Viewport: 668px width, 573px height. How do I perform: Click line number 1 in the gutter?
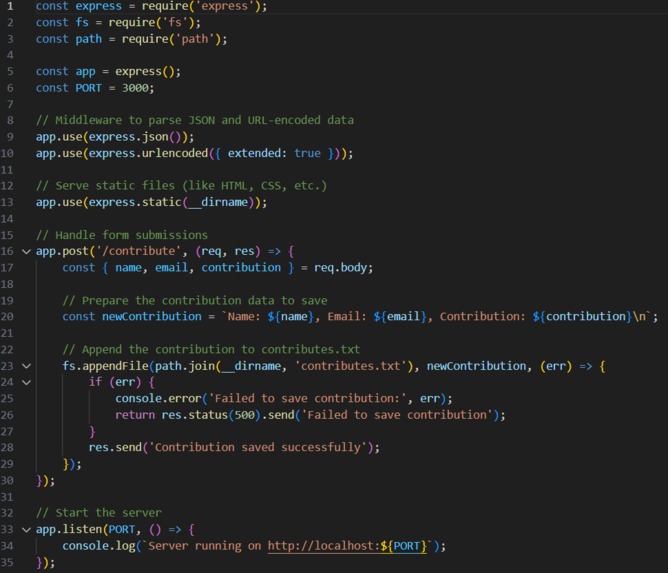point(10,6)
